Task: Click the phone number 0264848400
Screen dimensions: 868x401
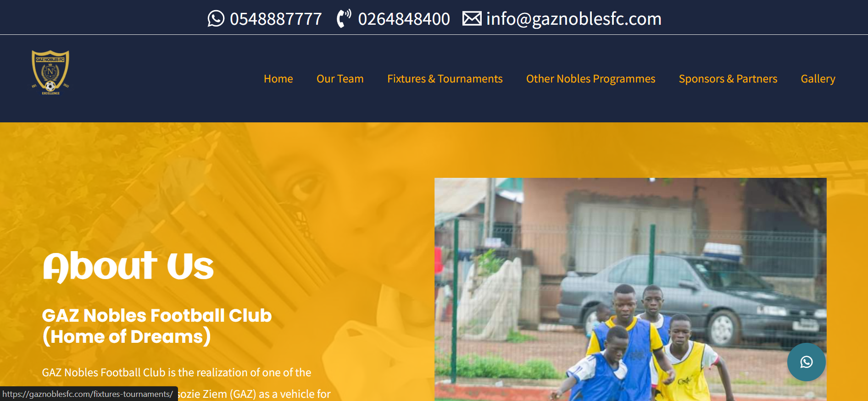Action: pos(404,19)
